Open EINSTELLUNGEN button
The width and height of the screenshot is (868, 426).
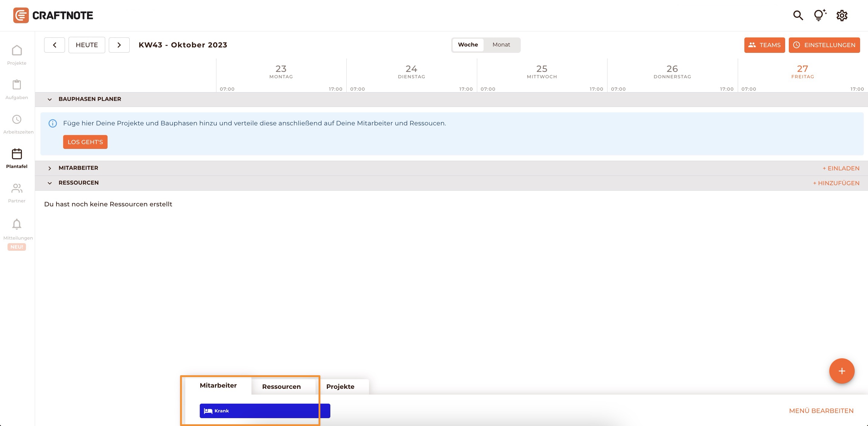[x=824, y=45]
